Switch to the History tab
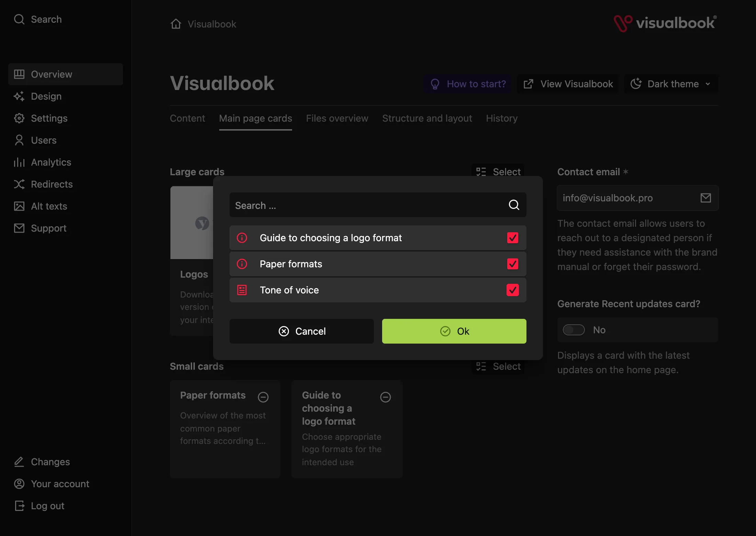This screenshot has width=756, height=536. pyautogui.click(x=502, y=118)
